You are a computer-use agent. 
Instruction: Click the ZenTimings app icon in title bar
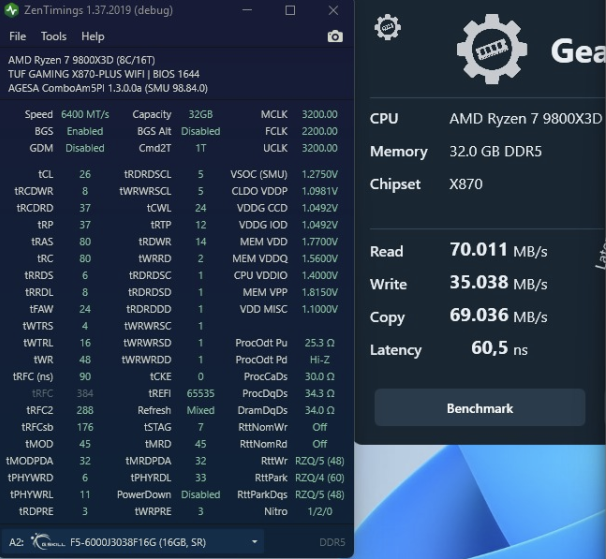click(x=12, y=10)
